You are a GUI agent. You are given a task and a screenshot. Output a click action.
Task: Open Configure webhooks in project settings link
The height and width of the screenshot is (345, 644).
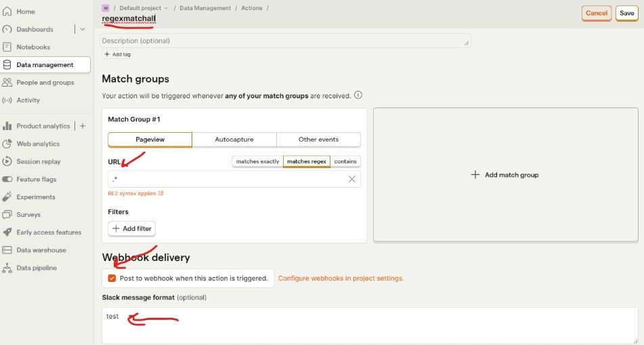[341, 278]
